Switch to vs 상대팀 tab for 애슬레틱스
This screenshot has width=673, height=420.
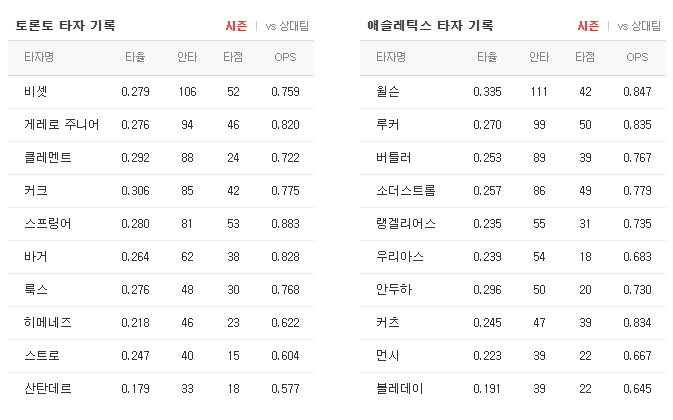click(x=639, y=26)
